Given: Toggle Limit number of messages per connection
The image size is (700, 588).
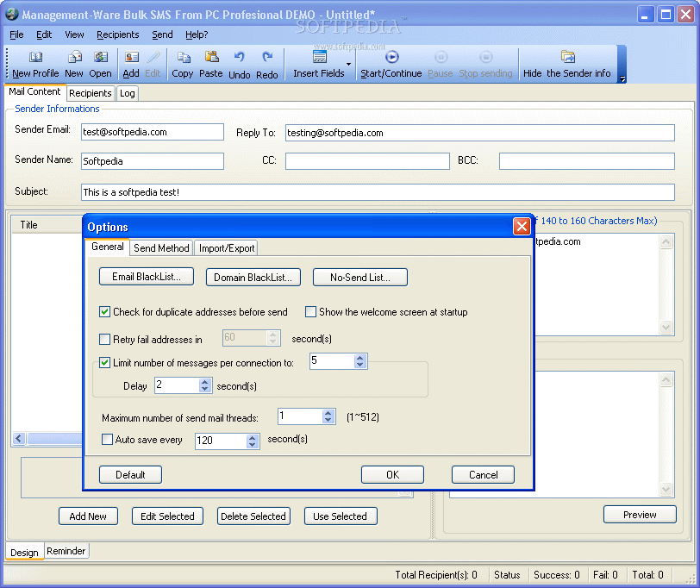Looking at the screenshot, I should click(104, 362).
